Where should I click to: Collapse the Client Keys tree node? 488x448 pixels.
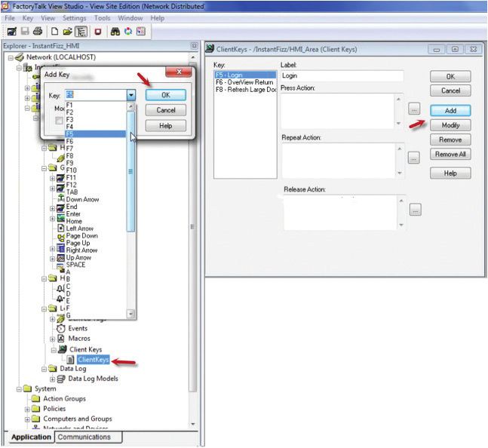(54, 350)
